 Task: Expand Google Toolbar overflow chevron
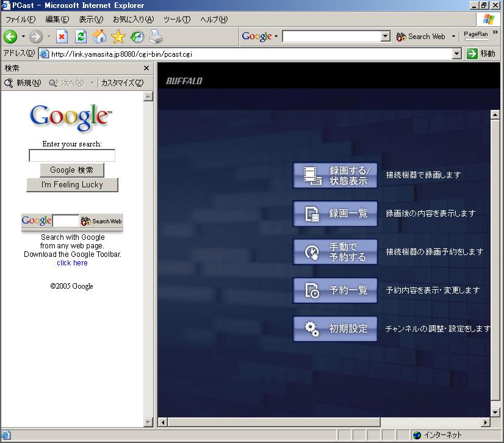[495, 32]
